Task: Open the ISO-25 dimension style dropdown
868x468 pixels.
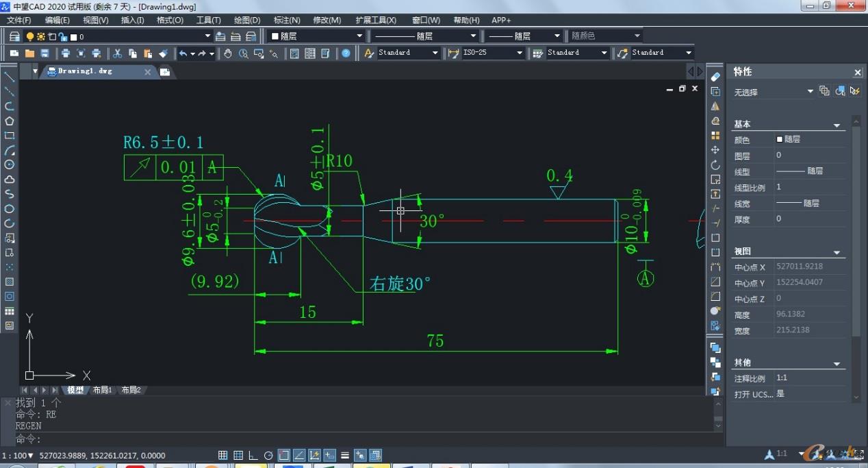Action: 520,53
